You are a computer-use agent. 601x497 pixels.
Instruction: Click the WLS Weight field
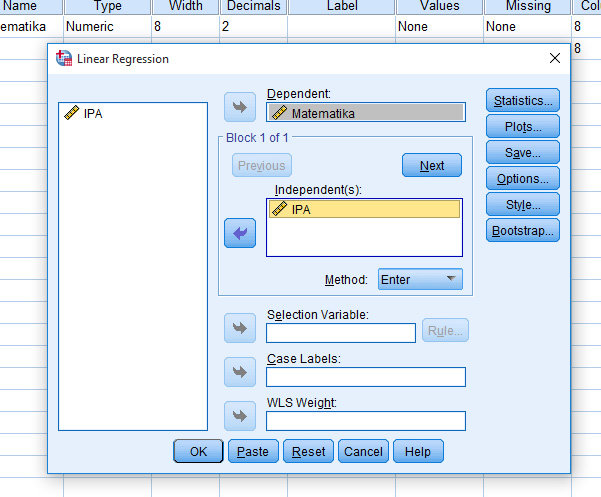click(x=366, y=421)
